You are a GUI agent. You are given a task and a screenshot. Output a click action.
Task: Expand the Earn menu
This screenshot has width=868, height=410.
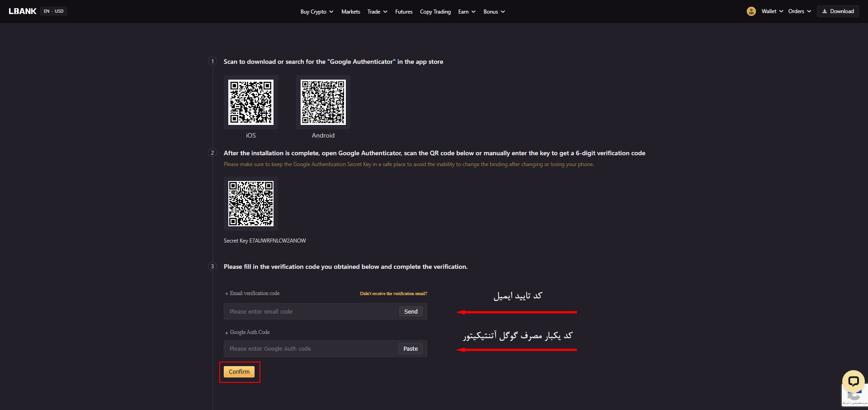pos(467,12)
